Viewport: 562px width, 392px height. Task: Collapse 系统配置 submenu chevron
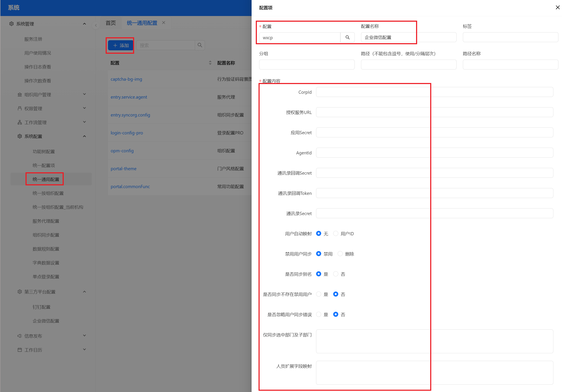[84, 136]
